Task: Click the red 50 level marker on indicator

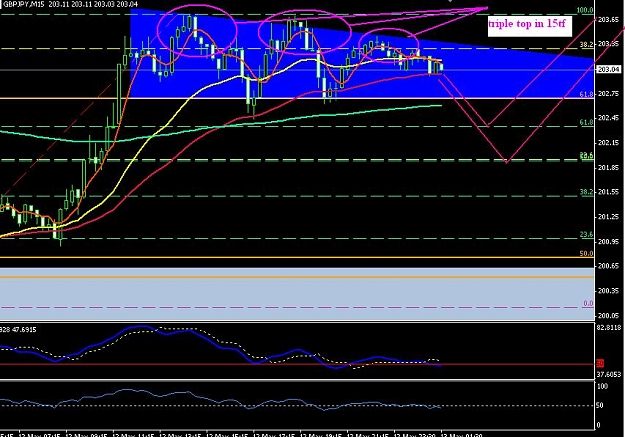Action: (x=600, y=364)
